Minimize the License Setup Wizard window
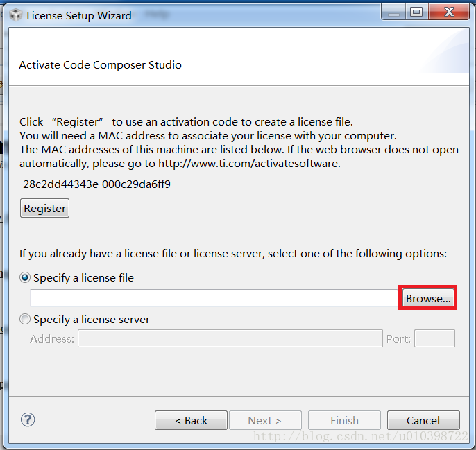The height and width of the screenshot is (450, 476). pos(393,12)
